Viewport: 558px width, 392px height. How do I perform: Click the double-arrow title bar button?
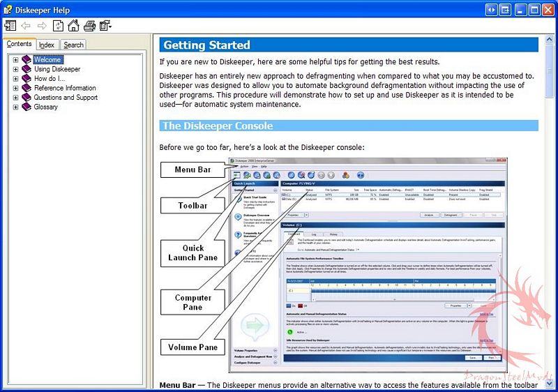coord(492,10)
